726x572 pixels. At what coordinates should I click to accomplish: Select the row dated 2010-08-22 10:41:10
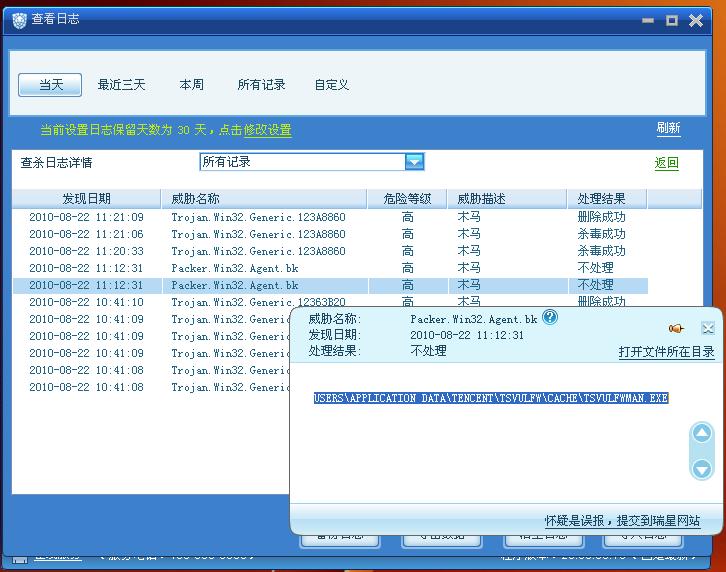click(330, 302)
